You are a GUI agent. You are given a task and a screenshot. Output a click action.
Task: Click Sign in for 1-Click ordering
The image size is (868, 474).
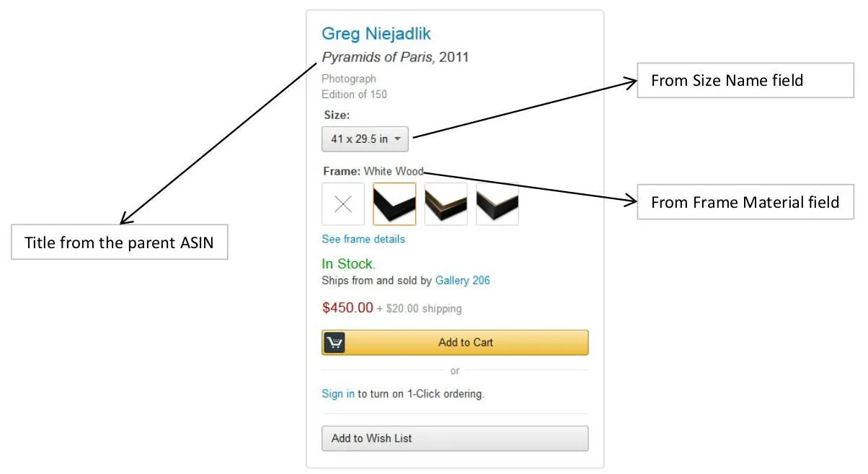coord(337,394)
